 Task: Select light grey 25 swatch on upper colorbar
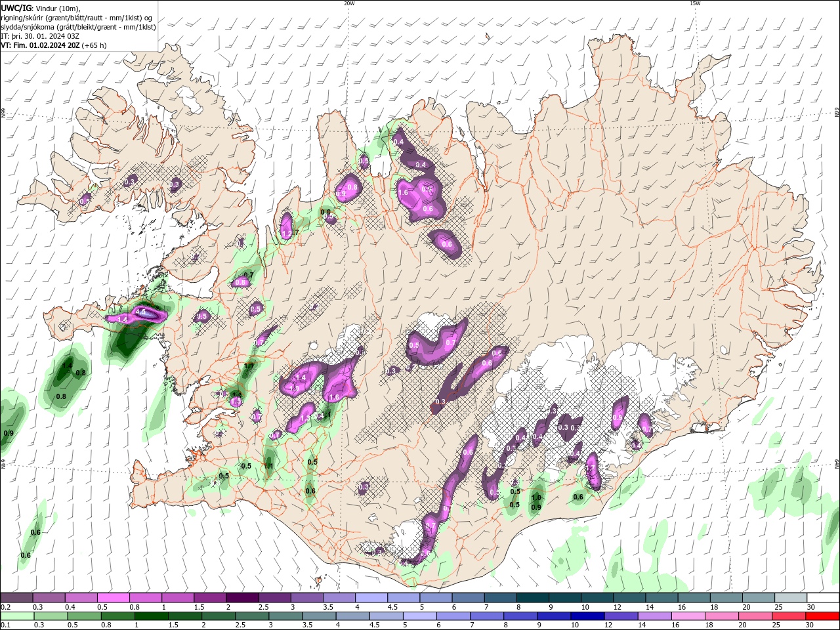coord(789,598)
